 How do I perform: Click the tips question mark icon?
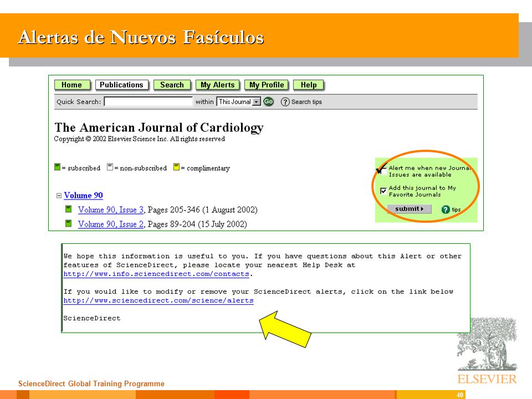[x=446, y=209]
